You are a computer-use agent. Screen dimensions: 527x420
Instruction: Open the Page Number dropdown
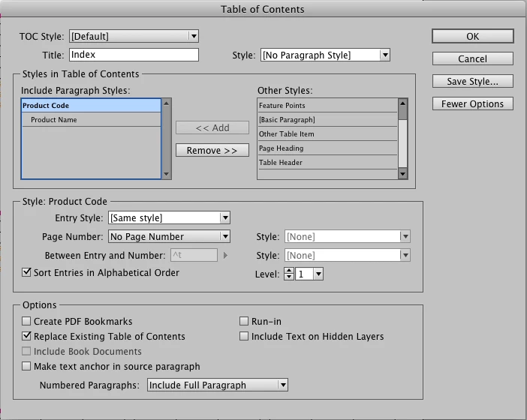point(169,236)
